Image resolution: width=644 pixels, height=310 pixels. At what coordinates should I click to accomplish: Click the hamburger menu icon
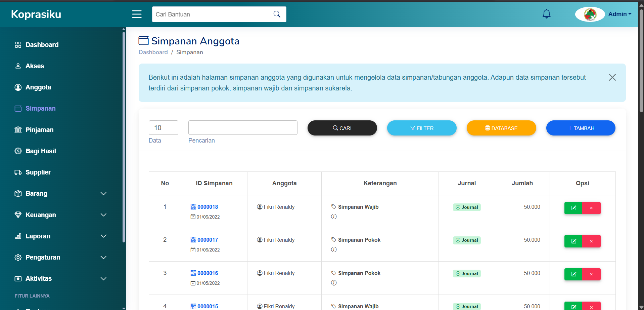pyautogui.click(x=137, y=14)
